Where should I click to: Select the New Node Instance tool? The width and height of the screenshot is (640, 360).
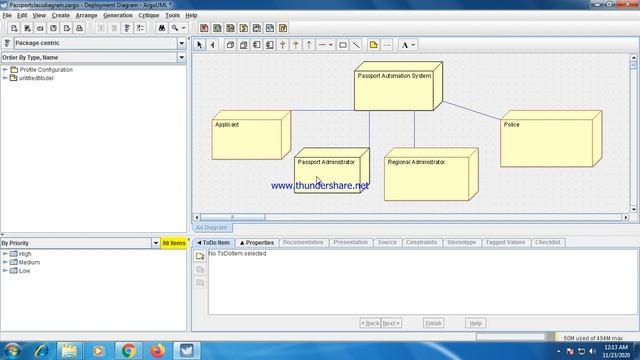tap(244, 45)
